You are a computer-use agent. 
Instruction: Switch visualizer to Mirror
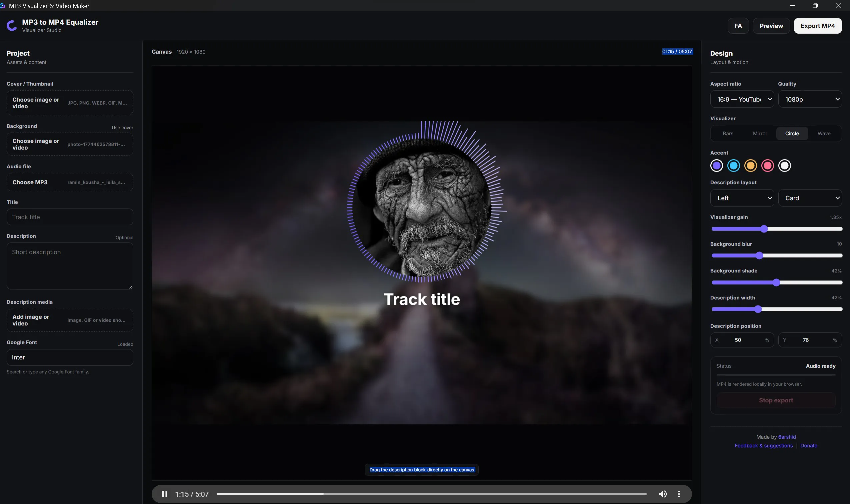pos(760,134)
